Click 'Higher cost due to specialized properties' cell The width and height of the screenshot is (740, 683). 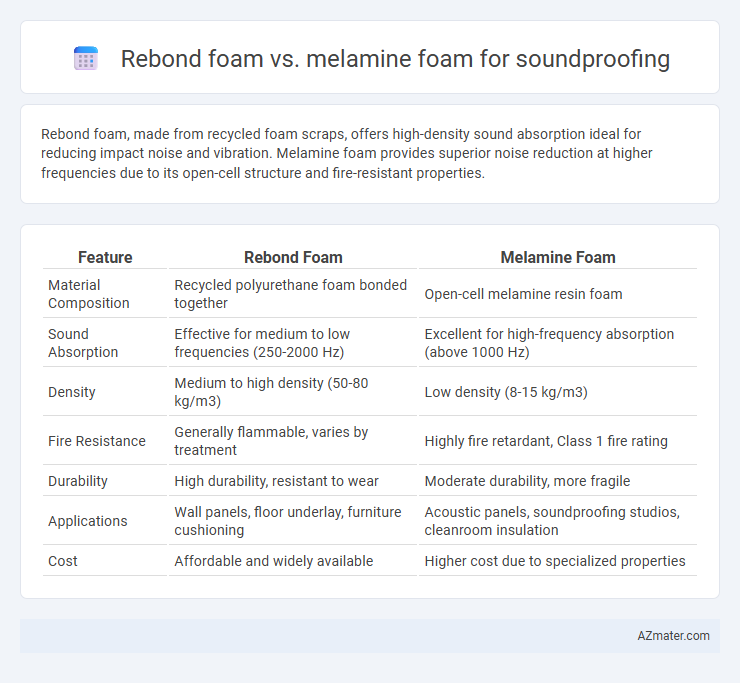(555, 561)
